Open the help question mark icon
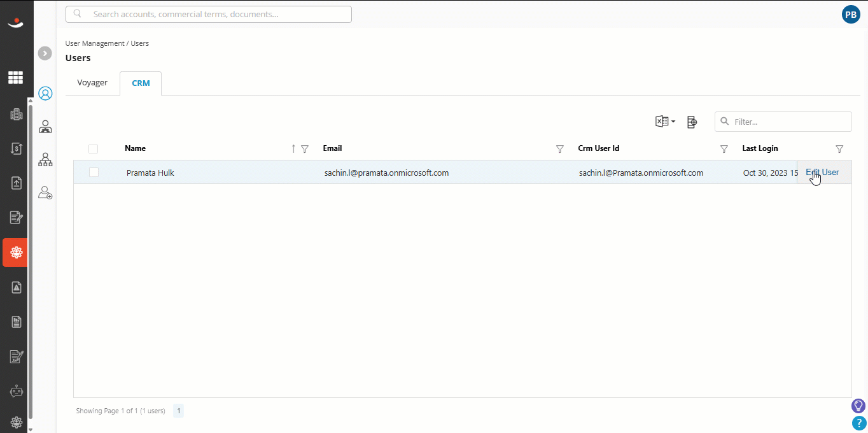Image resolution: width=868 pixels, height=433 pixels. click(859, 423)
